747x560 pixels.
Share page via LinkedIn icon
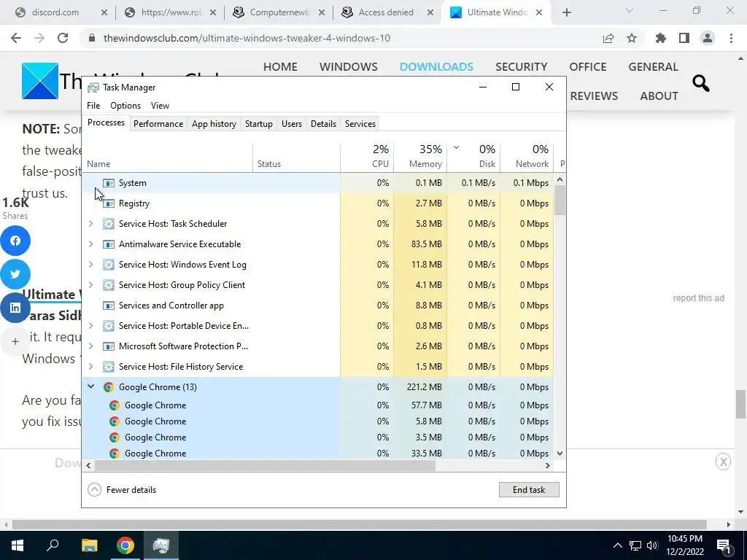15,308
